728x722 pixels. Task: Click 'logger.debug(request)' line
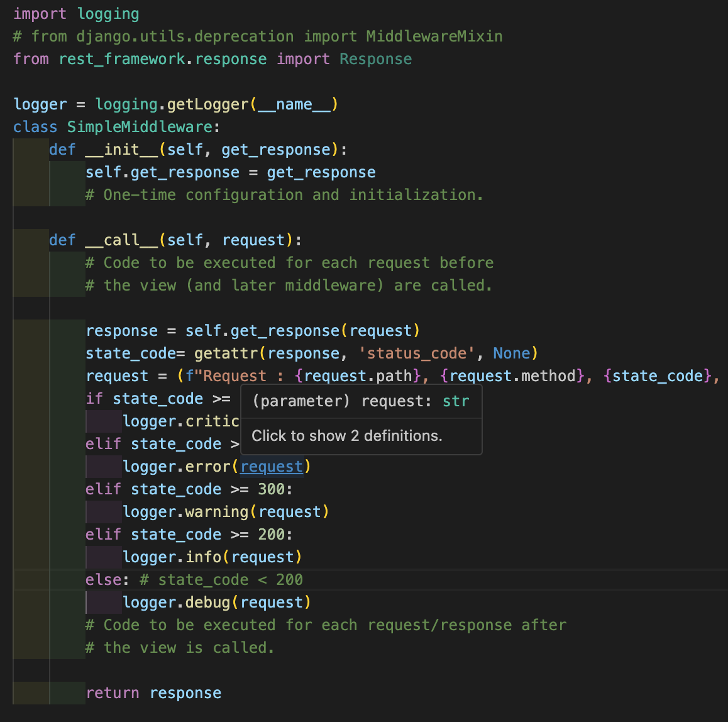click(x=217, y=603)
